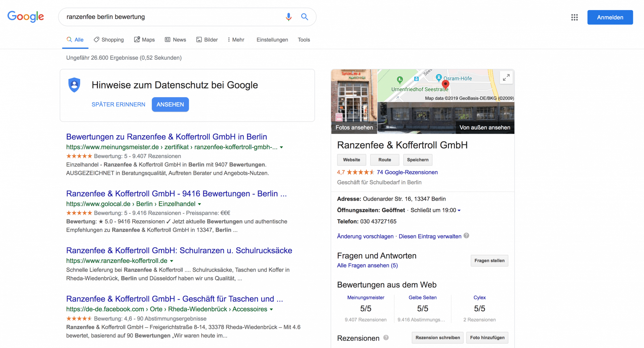Open result with 9416 Bewertungen
The image size is (644, 348).
pyautogui.click(x=176, y=194)
